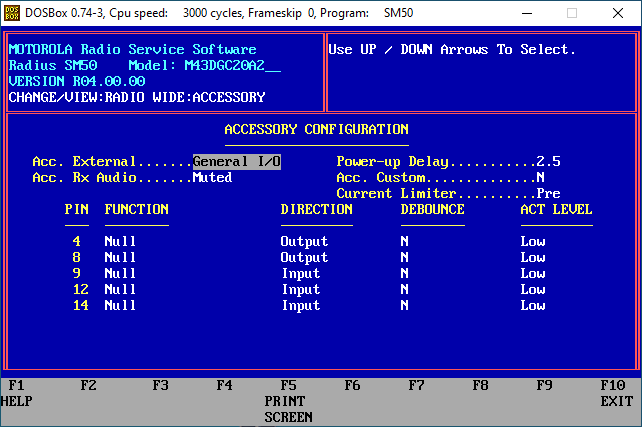Select pin 9 direction Input
The image size is (642, 427).
click(x=301, y=273)
